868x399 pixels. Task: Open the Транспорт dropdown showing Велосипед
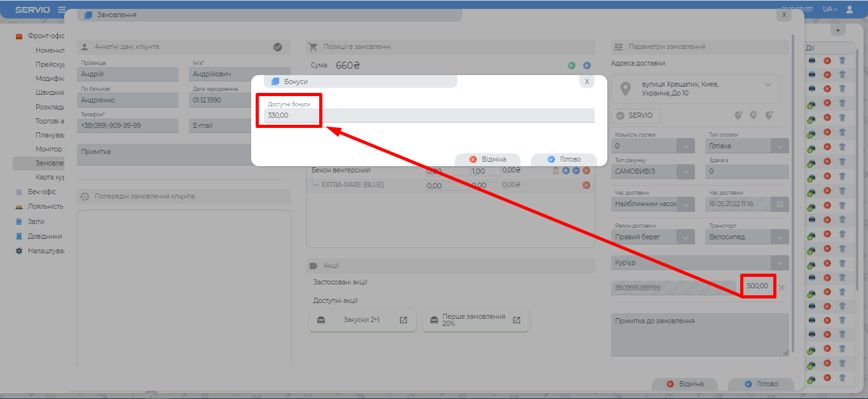tap(780, 237)
